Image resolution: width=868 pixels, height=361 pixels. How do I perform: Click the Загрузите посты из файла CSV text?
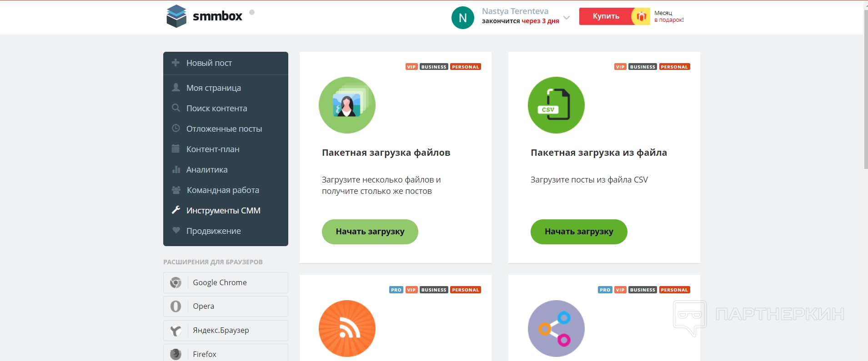click(x=589, y=179)
